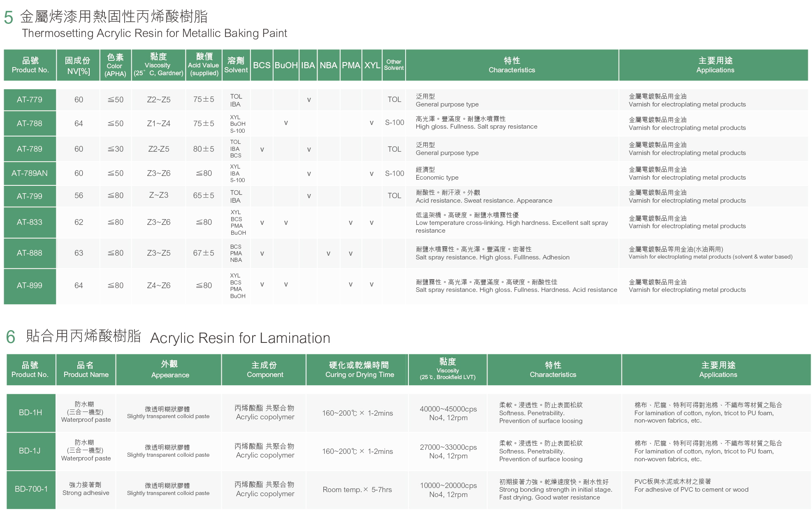812x518 pixels.
Task: Select the BD-1J product cell
Action: point(31,451)
